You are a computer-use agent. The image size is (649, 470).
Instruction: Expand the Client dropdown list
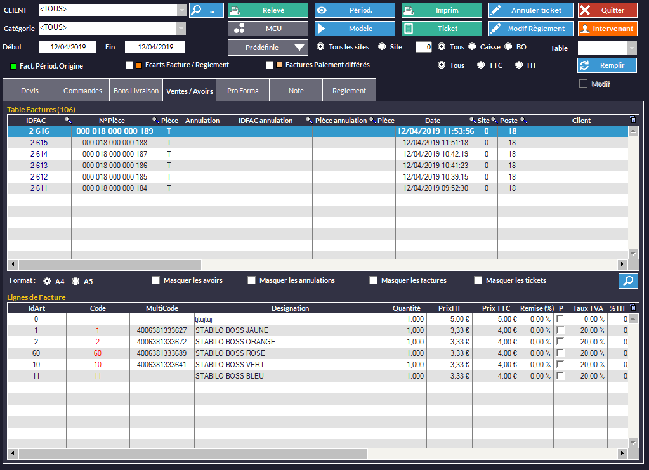pos(181,9)
